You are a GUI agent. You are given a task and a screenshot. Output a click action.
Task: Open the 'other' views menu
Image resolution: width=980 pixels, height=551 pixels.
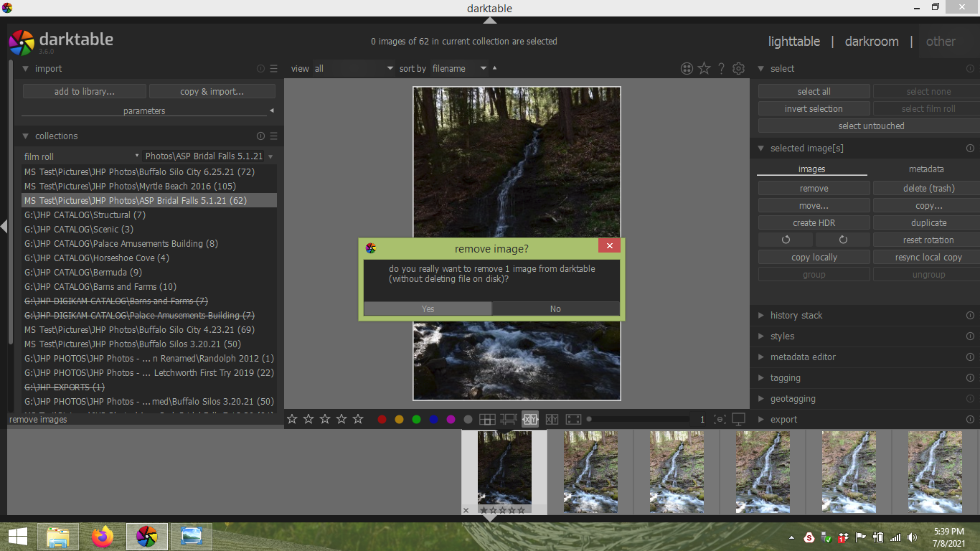pos(941,42)
